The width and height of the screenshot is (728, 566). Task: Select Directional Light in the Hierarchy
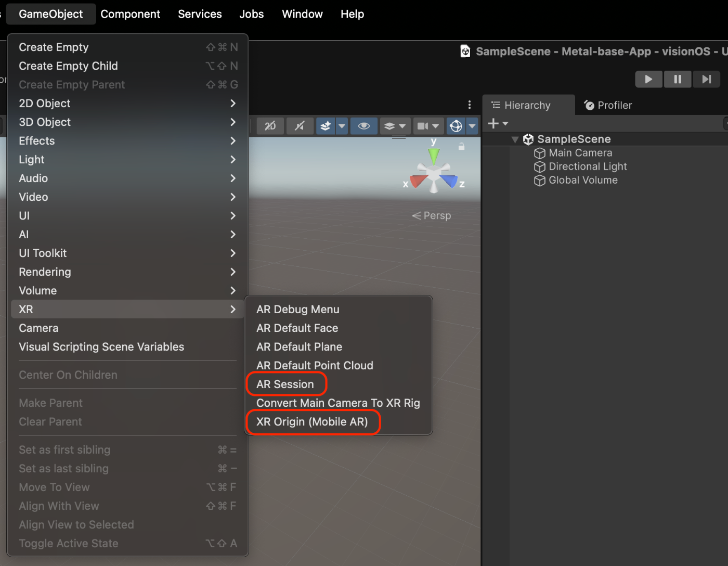588,166
